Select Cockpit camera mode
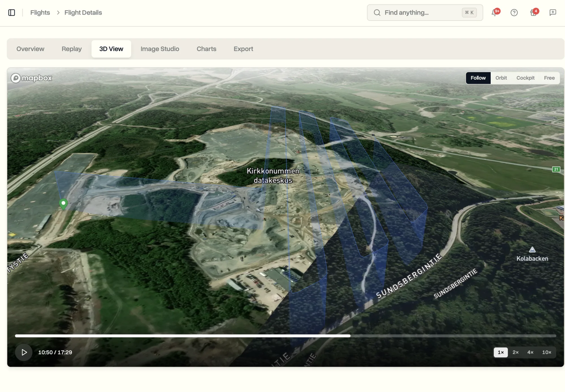Image resolution: width=565 pixels, height=392 pixels. click(x=525, y=78)
